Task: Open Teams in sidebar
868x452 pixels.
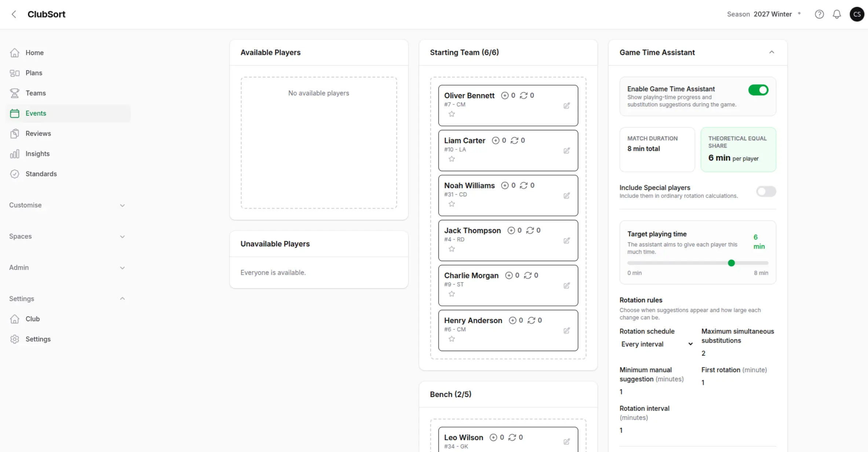Action: coord(68,93)
